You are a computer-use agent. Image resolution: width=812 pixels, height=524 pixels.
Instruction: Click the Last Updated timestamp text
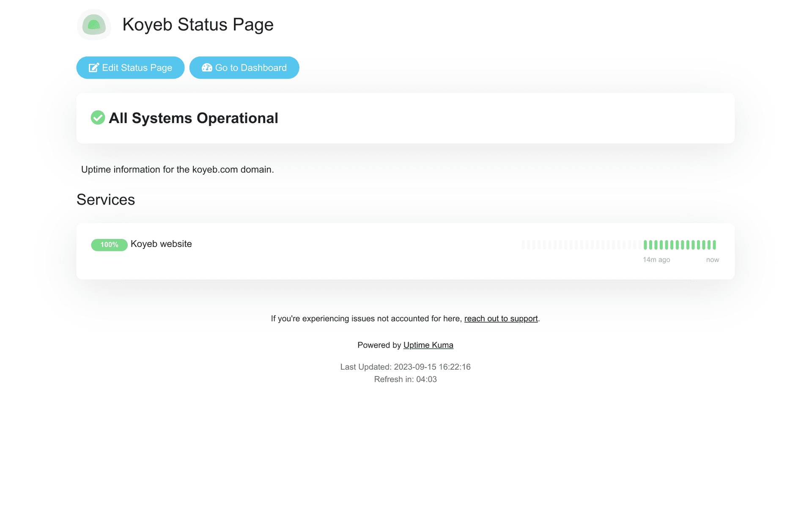tap(405, 367)
